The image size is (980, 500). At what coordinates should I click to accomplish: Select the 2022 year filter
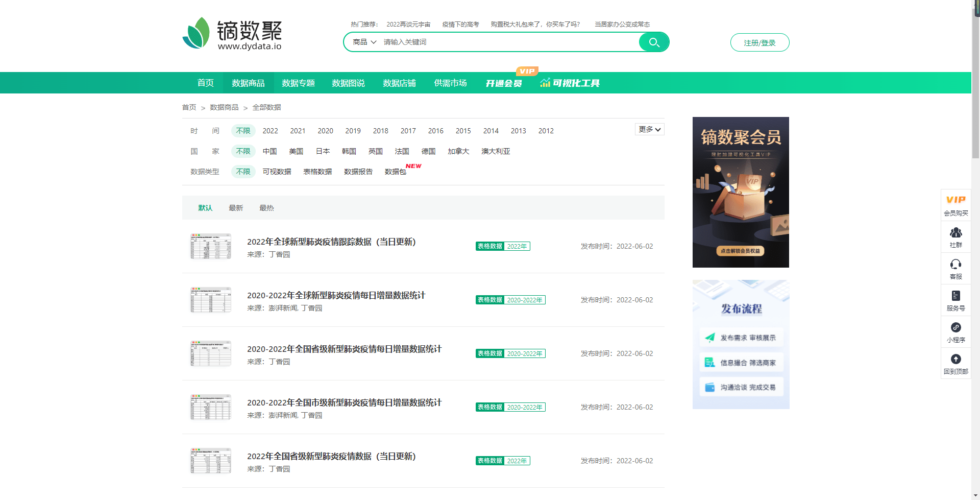click(270, 131)
